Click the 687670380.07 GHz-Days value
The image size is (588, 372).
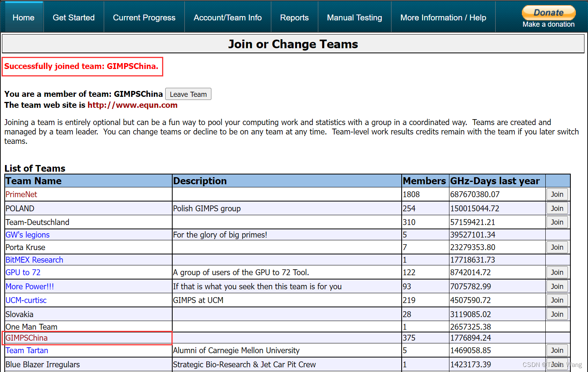[x=475, y=194]
